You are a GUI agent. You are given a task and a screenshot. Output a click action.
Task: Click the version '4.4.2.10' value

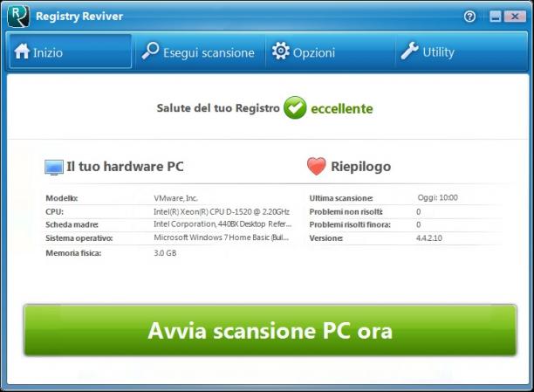pyautogui.click(x=429, y=238)
